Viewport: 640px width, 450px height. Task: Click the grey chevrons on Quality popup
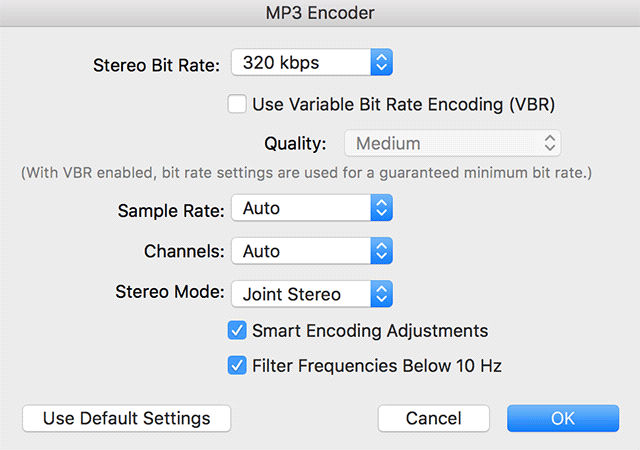pyautogui.click(x=549, y=143)
